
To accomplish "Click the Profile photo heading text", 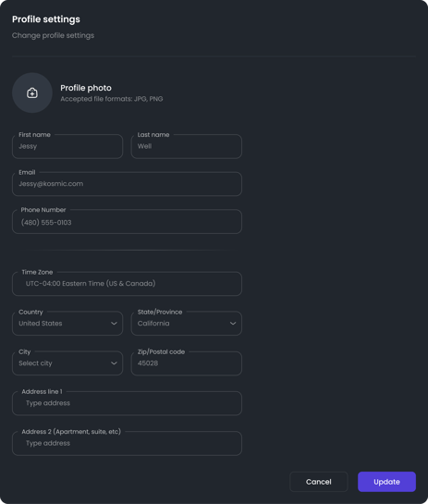I will pos(86,88).
